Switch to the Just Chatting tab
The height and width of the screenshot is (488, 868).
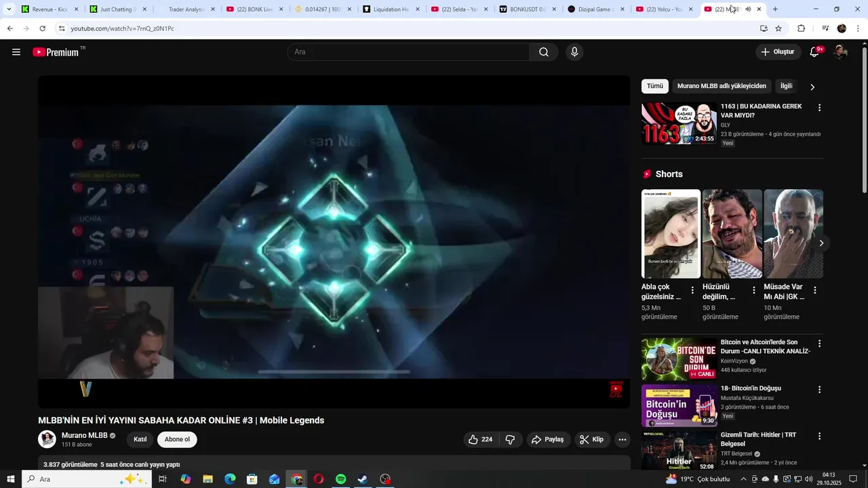118,9
